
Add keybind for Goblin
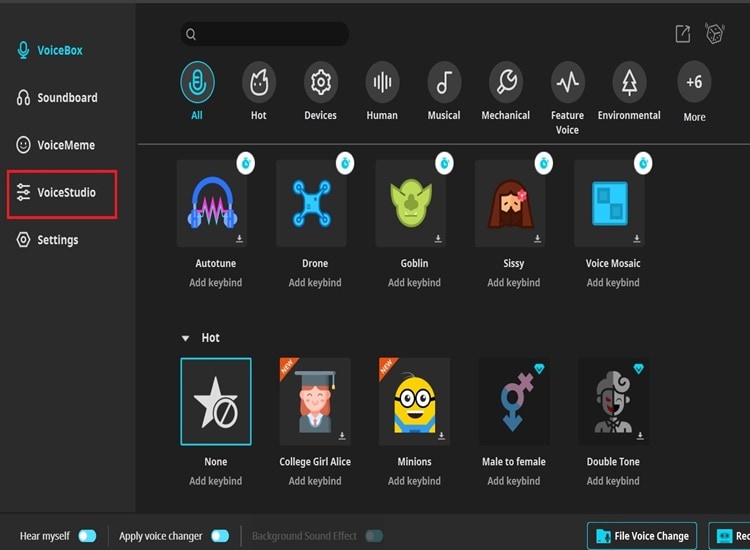[414, 283]
